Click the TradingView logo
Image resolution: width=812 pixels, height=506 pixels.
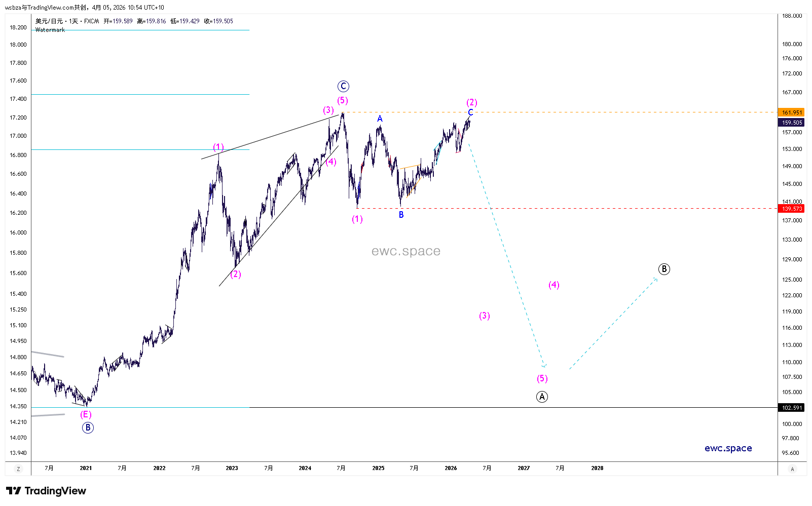tap(46, 491)
